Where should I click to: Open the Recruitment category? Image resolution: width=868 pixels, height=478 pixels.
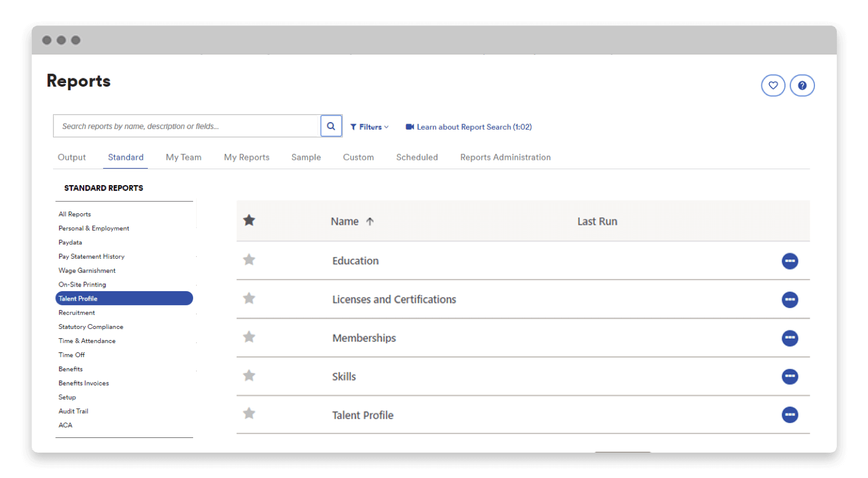(x=77, y=312)
